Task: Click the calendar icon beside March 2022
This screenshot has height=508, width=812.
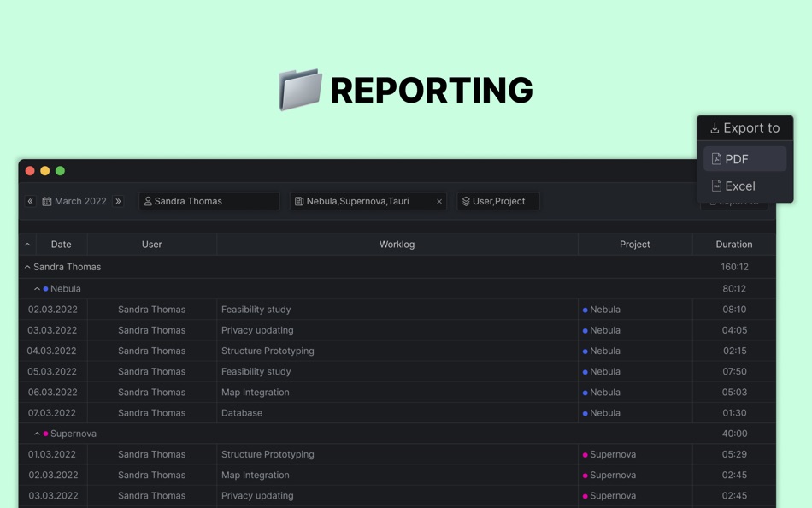Action: pyautogui.click(x=47, y=201)
